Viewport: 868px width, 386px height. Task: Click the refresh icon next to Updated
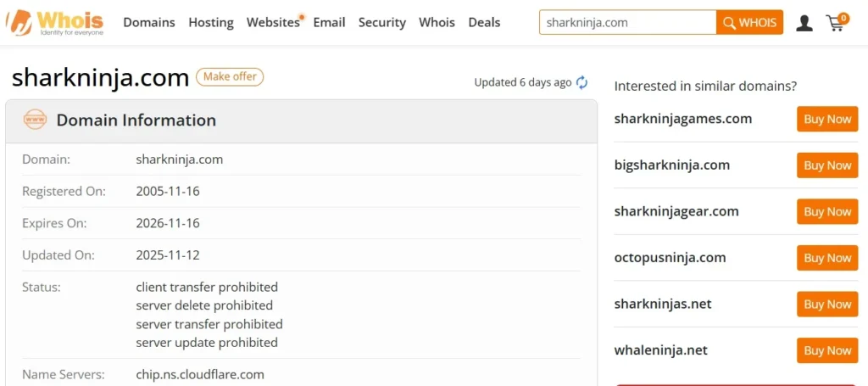click(x=581, y=82)
